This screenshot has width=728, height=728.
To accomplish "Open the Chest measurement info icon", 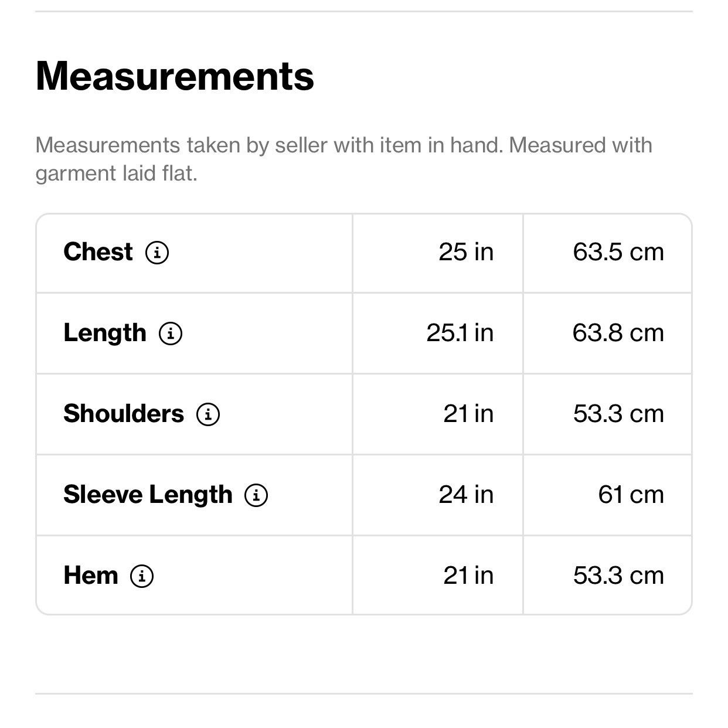I will (157, 253).
